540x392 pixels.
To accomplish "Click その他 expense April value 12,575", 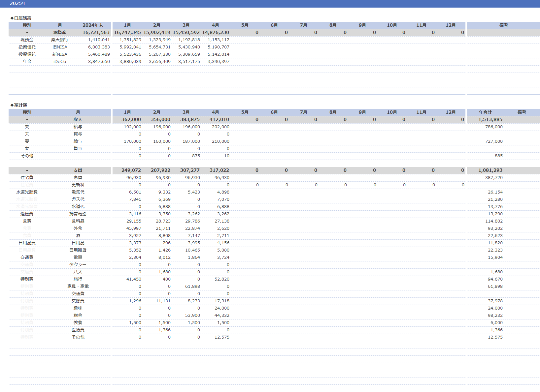I will 222,337.
